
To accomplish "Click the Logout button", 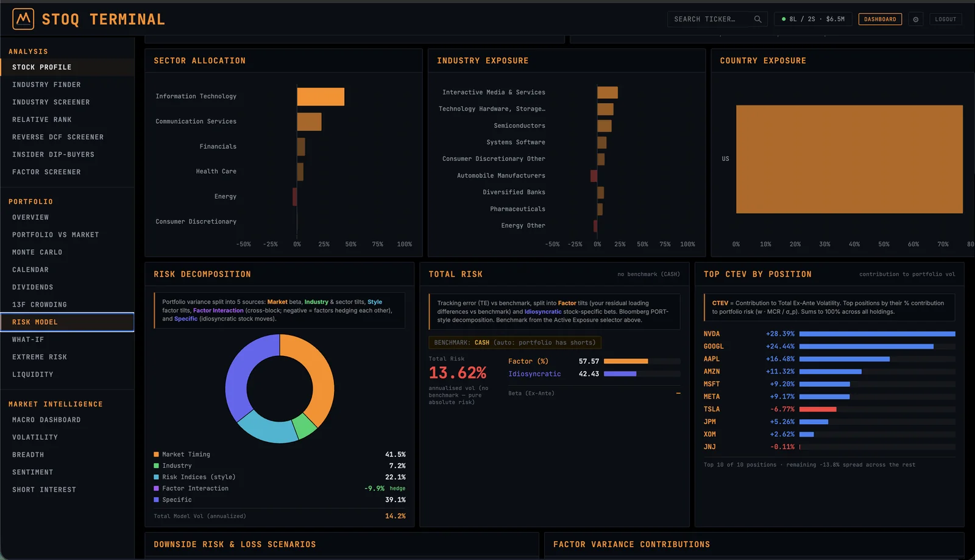I will coord(946,19).
